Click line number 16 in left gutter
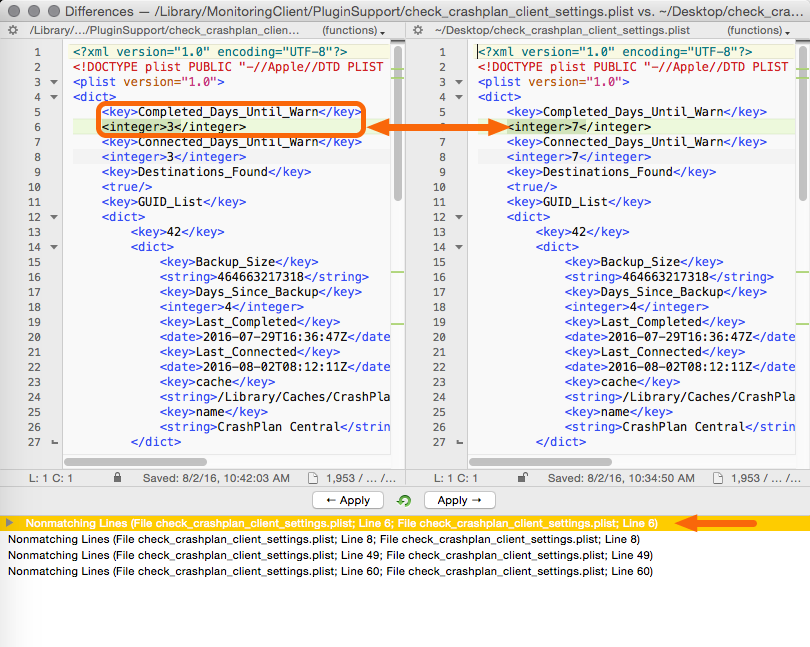The width and height of the screenshot is (810, 647). (34, 278)
